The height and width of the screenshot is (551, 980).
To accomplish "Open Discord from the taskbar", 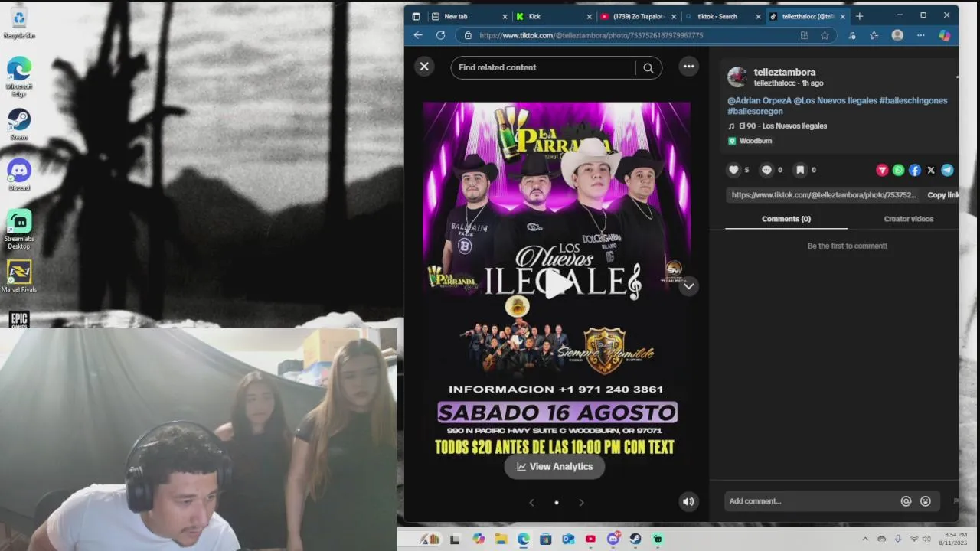I will pos(612,539).
